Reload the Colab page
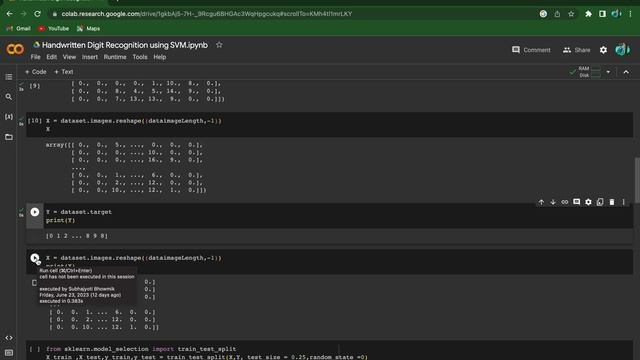The width and height of the screenshot is (640, 360). coord(37,14)
